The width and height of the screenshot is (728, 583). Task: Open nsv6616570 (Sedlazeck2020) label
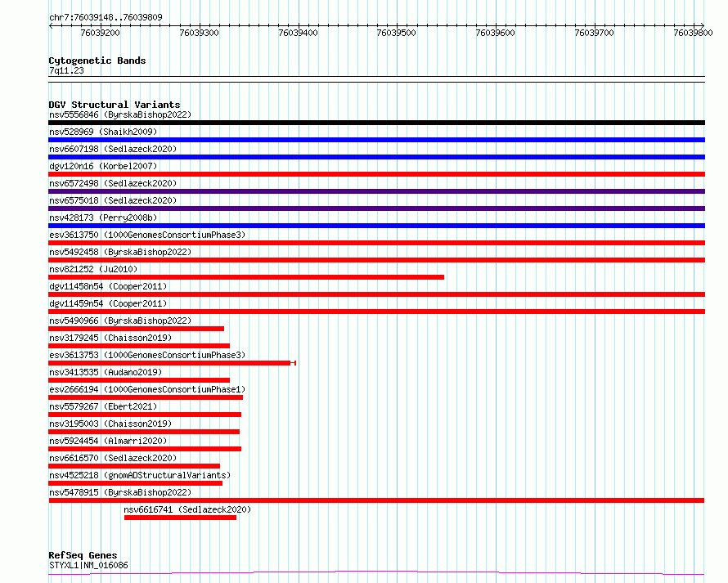tap(113, 458)
